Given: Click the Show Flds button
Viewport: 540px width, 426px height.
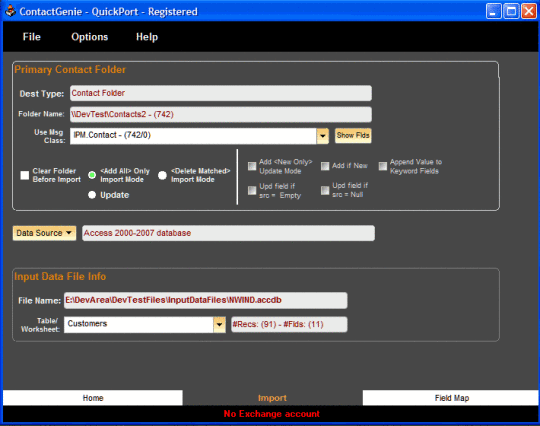Looking at the screenshot, I should click(353, 135).
